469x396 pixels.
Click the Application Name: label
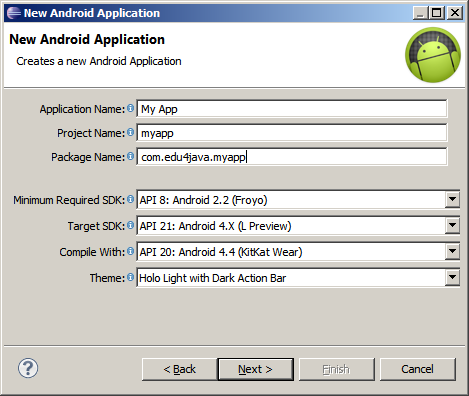coord(82,109)
